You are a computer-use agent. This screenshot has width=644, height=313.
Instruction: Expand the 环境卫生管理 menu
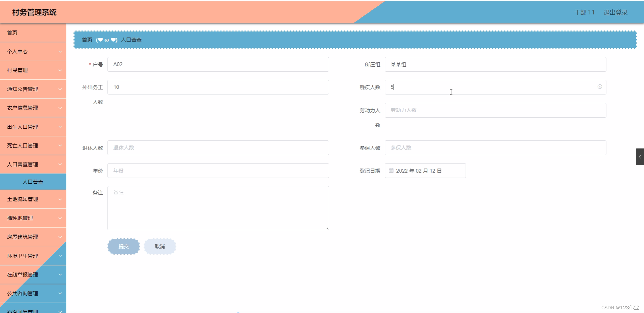click(33, 256)
